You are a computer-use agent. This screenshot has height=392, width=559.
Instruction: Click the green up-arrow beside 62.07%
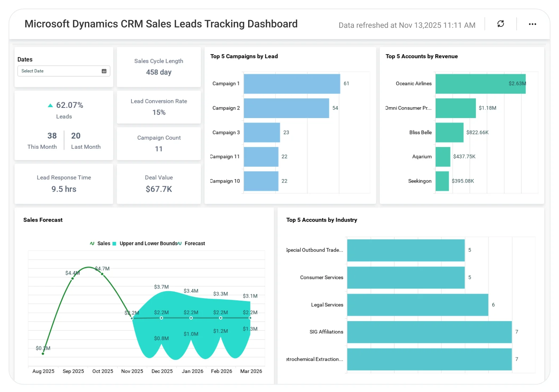(x=50, y=105)
